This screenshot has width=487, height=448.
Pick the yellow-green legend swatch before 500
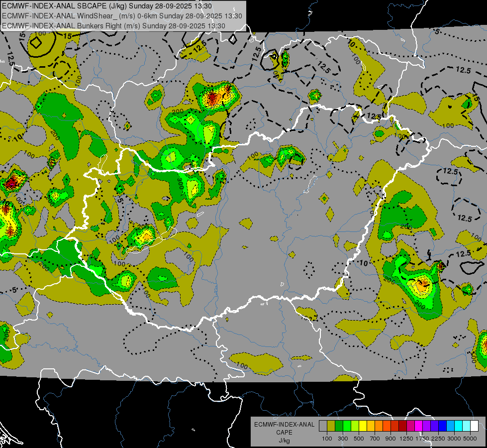355,426
